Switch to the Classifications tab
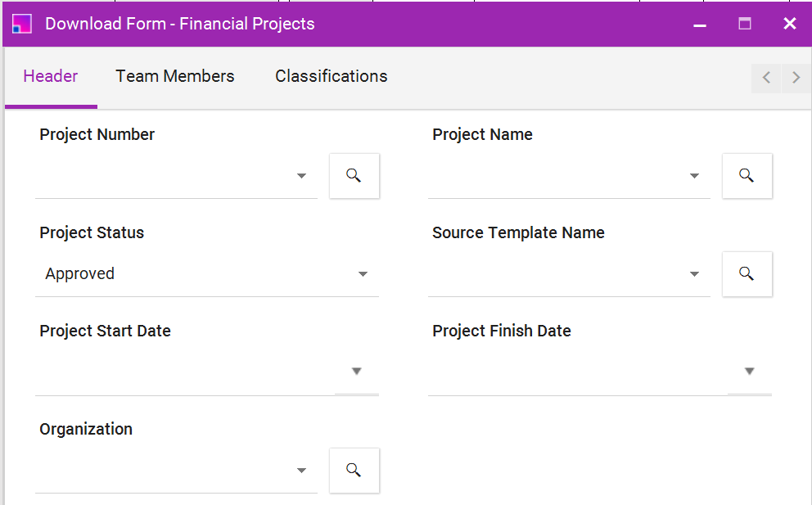Viewport: 812px width, 505px height. pos(331,76)
